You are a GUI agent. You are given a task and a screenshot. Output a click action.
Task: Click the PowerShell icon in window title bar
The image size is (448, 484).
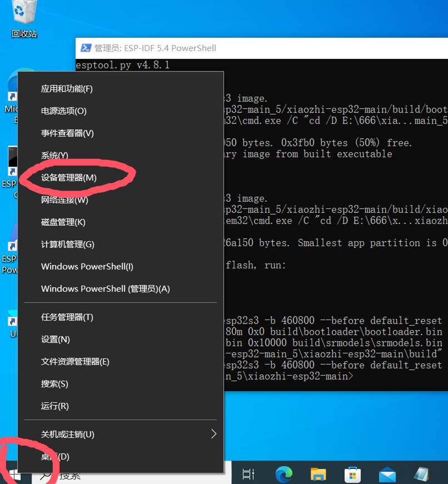click(x=86, y=48)
